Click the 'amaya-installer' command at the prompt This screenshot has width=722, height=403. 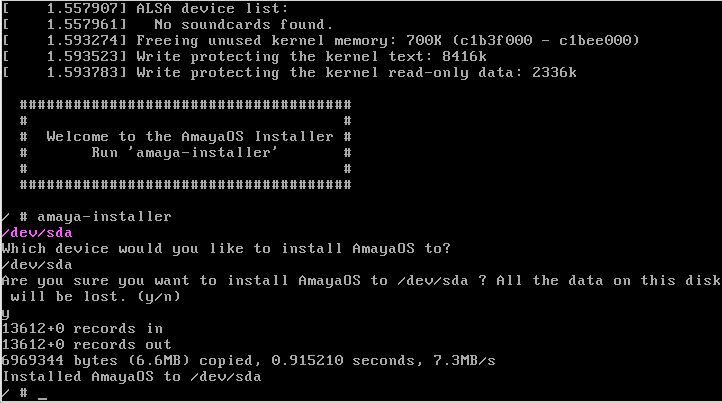[105, 216]
